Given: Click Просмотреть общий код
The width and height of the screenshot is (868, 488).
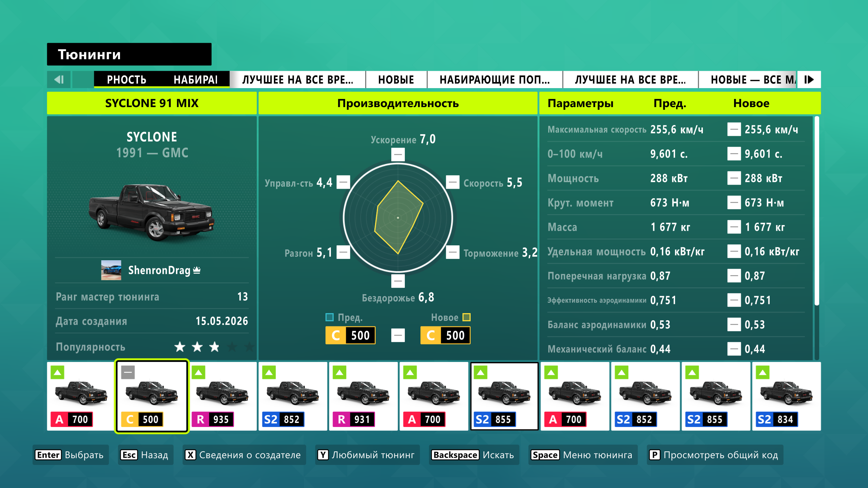Looking at the screenshot, I should 715,455.
